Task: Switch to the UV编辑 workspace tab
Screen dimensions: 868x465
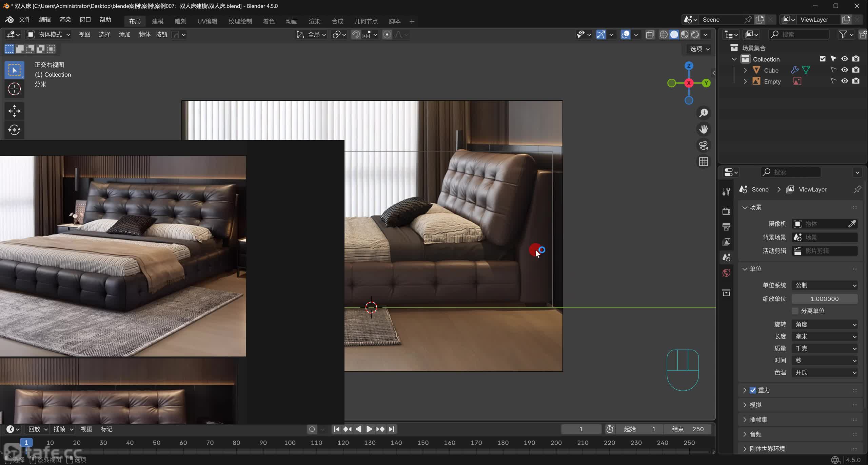Action: tap(207, 21)
